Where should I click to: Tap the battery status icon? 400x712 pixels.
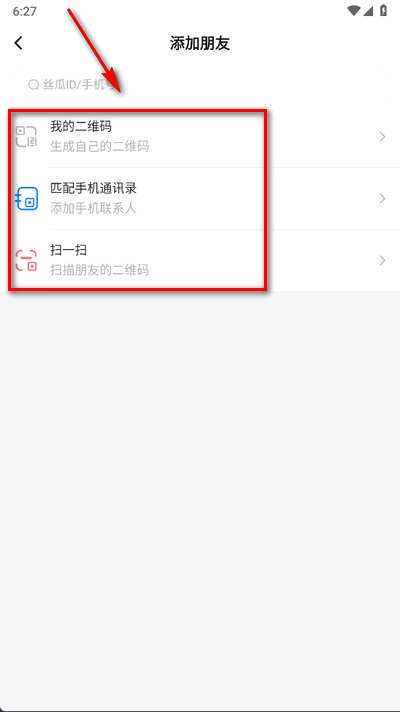384,11
